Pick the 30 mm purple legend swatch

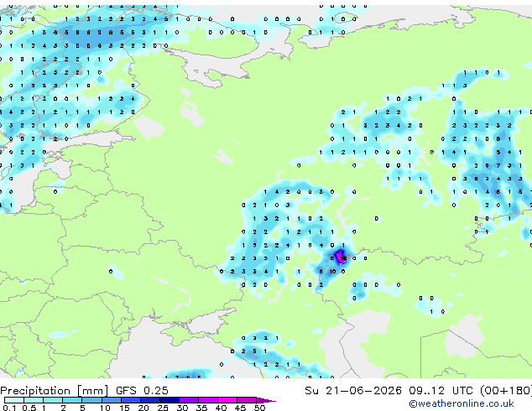click(189, 400)
